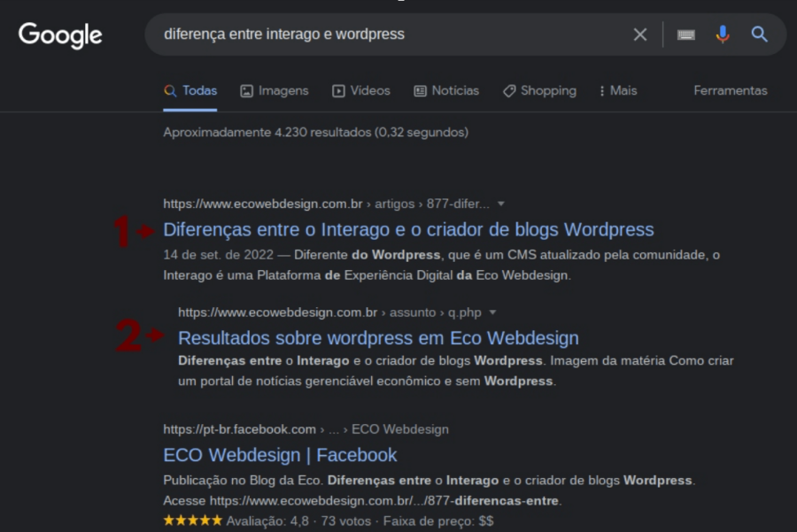
Task: Click the pt-br.facebook.com URL breadcrumb
Action: (x=306, y=429)
